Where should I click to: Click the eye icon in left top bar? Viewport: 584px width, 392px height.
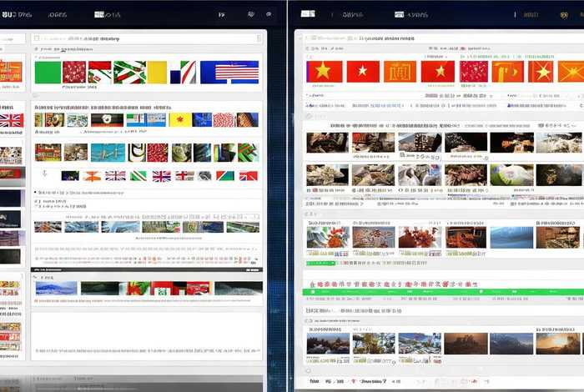tap(269, 14)
